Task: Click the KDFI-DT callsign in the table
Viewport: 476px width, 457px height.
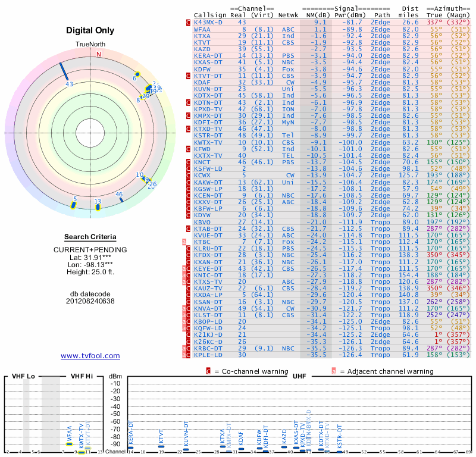Action: (208, 122)
